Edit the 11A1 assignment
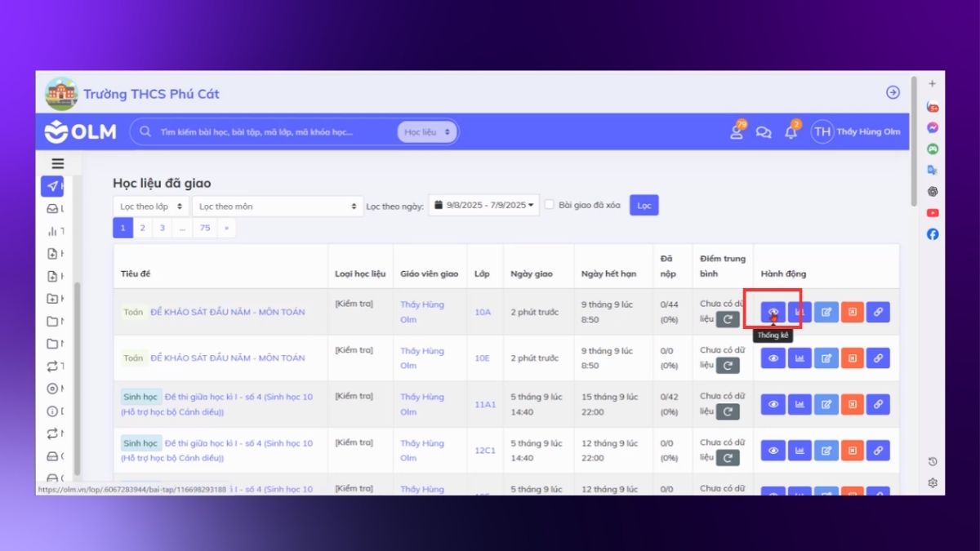This screenshot has height=551, width=980. (x=826, y=404)
